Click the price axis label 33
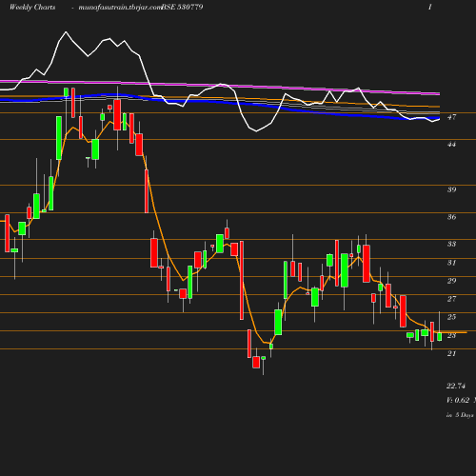476x476 pixels. point(451,244)
